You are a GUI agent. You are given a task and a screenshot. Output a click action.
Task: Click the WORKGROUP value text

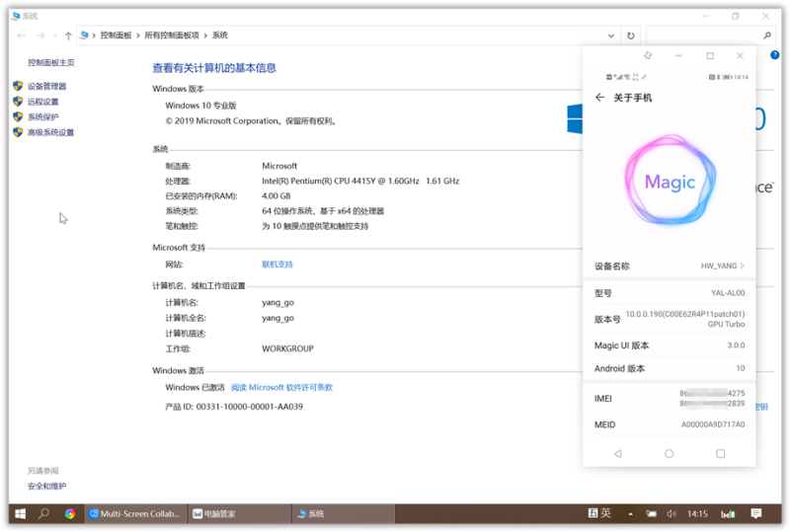[x=287, y=348]
